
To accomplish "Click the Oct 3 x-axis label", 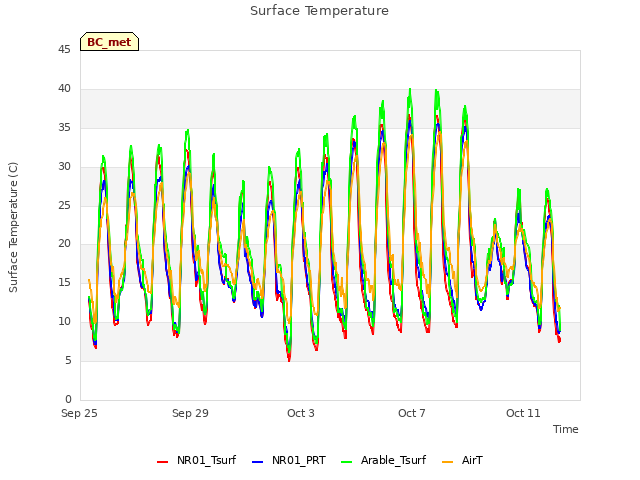I will pos(301,413).
